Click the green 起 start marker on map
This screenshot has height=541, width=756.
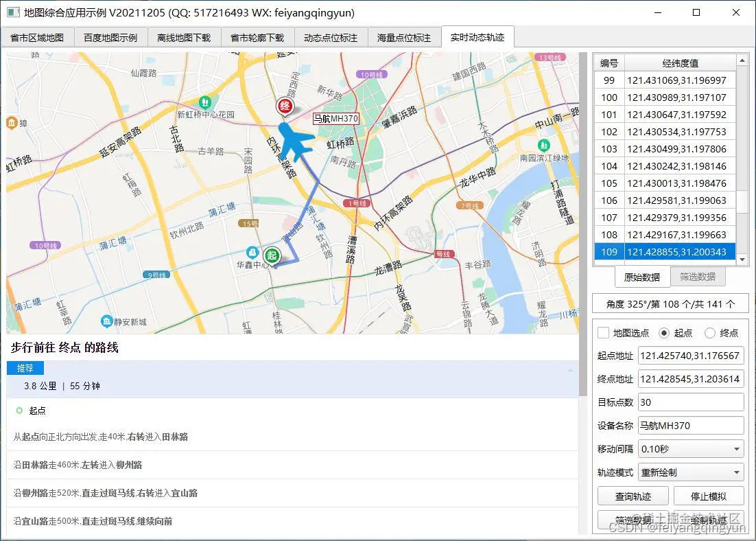pyautogui.click(x=271, y=255)
